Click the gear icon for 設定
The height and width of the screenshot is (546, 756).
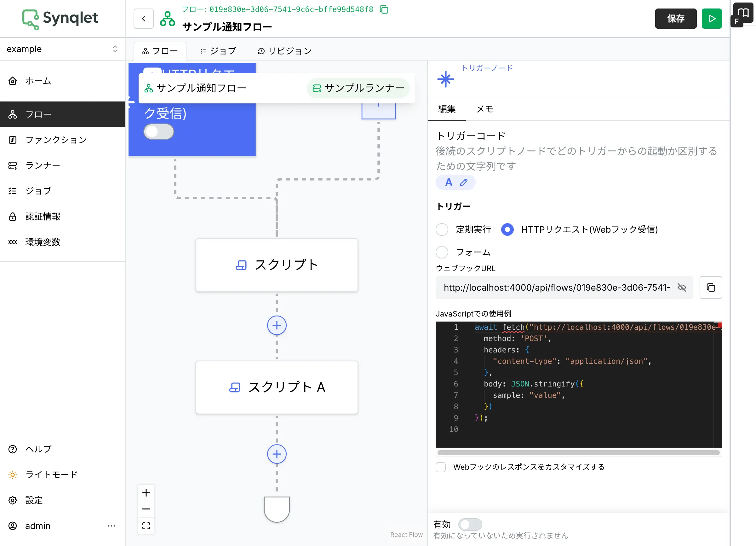13,500
